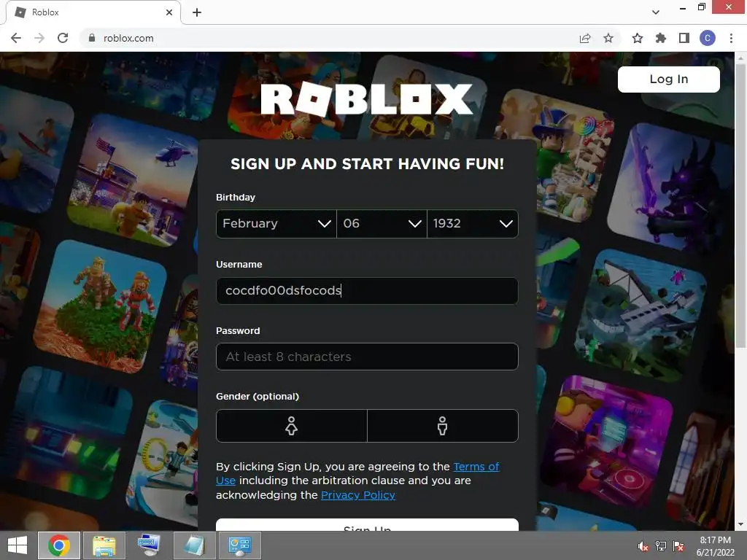This screenshot has height=560, width=747.
Task: Select the Roblox browser tab
Action: [93, 12]
